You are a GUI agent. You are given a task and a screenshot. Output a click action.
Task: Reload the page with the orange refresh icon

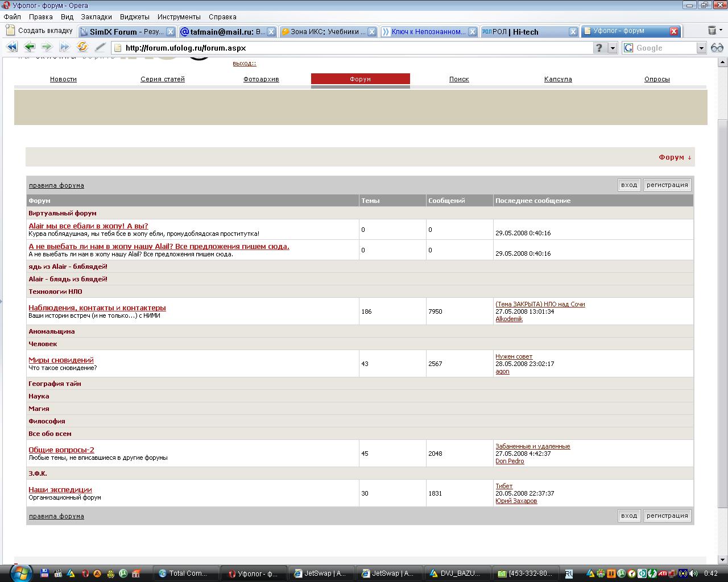click(82, 48)
